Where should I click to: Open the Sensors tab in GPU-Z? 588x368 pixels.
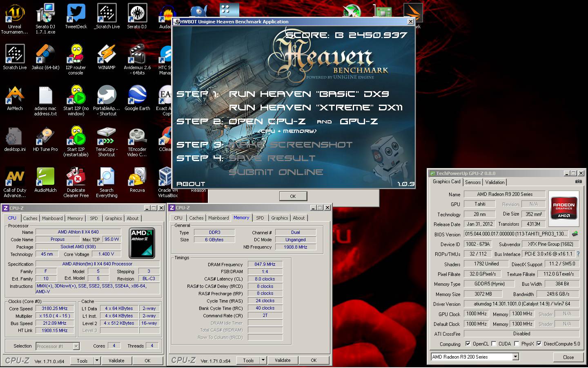(473, 182)
